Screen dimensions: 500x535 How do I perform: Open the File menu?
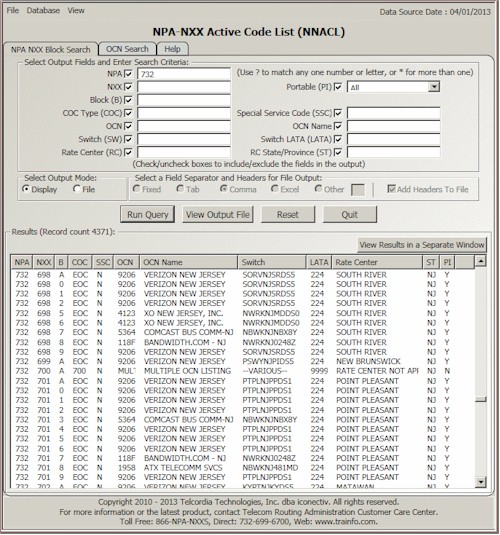(13, 11)
